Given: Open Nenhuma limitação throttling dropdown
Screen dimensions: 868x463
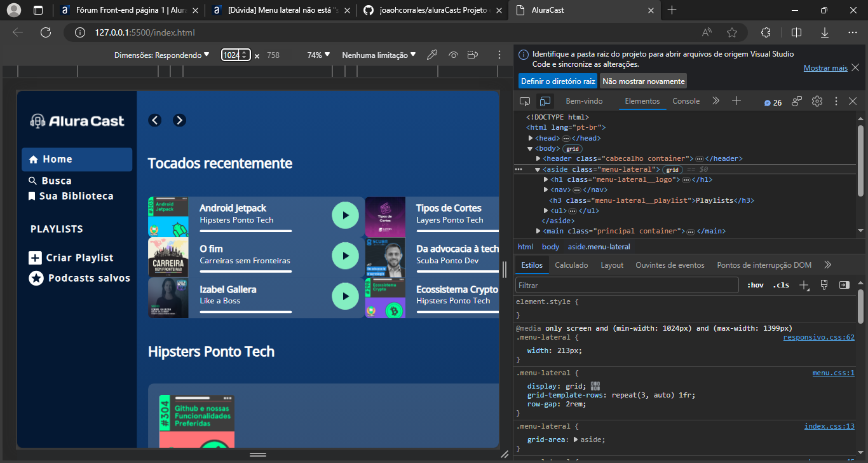Looking at the screenshot, I should coord(379,55).
